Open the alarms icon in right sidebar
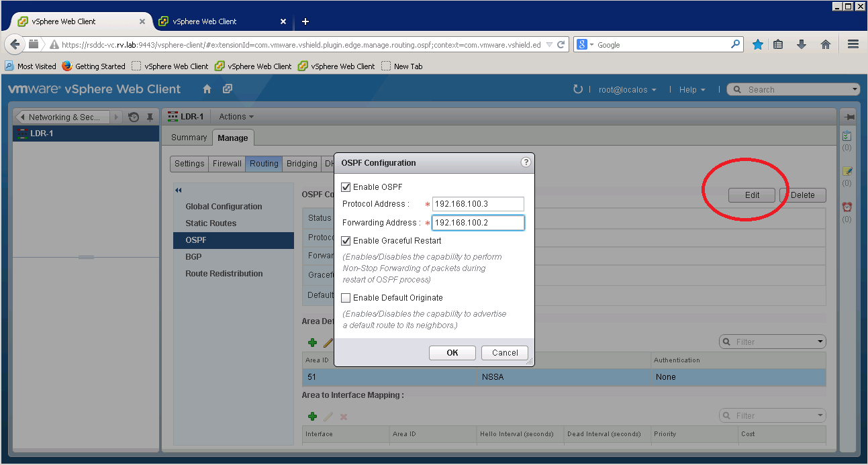Viewport: 868px width, 465px height. coord(847,207)
